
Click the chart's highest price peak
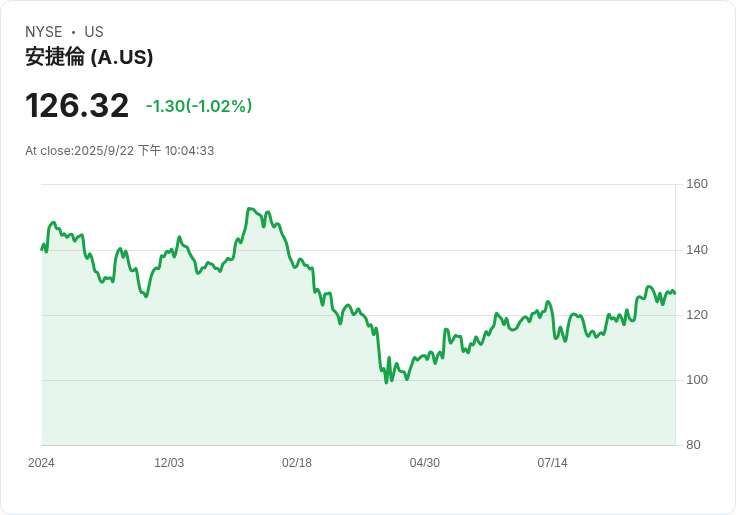click(x=249, y=208)
